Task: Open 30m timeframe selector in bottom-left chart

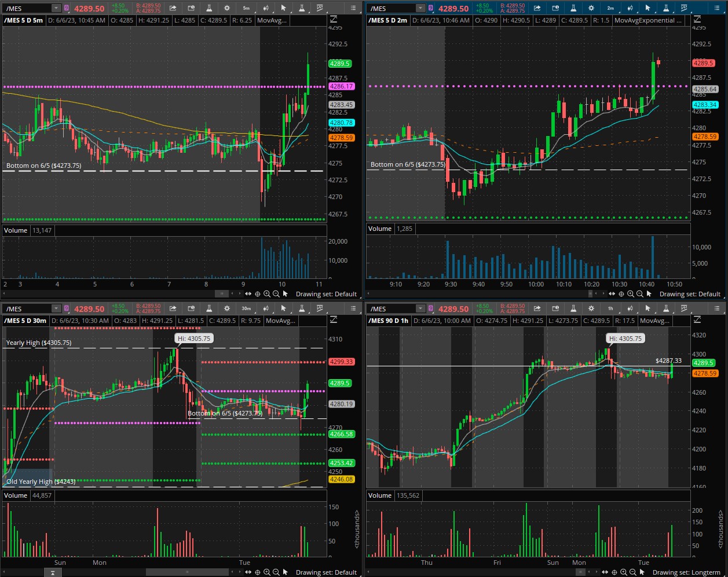Action: pos(246,308)
